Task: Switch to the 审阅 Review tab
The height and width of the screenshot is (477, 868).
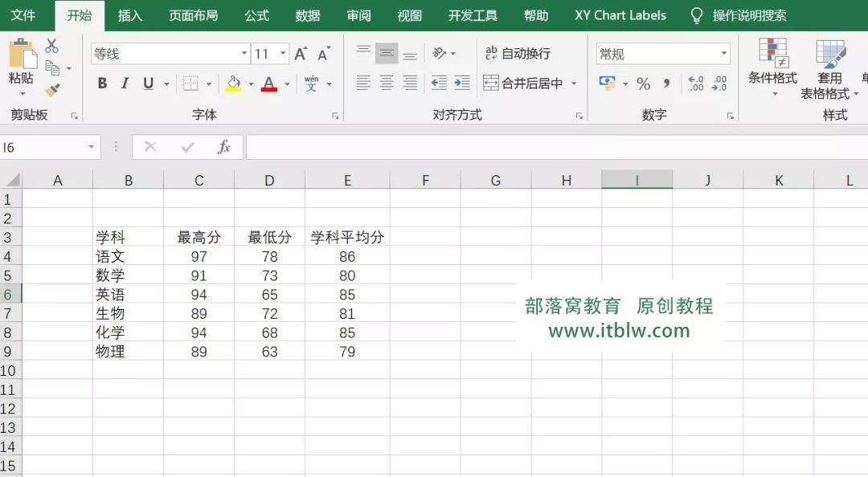Action: (x=358, y=15)
